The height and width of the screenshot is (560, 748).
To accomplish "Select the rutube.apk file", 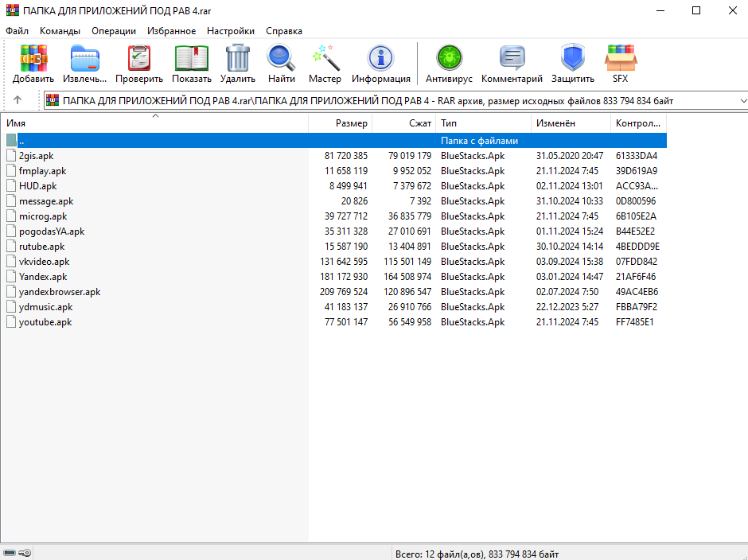I will click(42, 247).
